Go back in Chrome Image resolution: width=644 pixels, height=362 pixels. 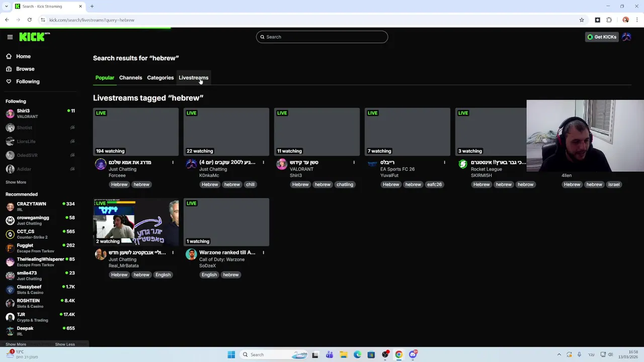(7, 20)
